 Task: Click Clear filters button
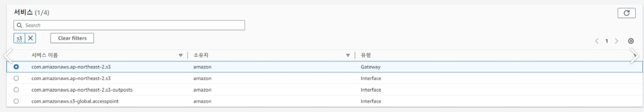coord(72,38)
